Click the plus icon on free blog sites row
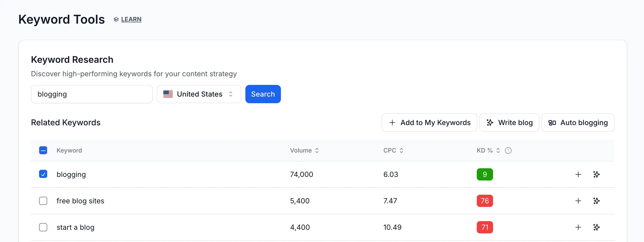This screenshot has width=644, height=242. (x=578, y=201)
